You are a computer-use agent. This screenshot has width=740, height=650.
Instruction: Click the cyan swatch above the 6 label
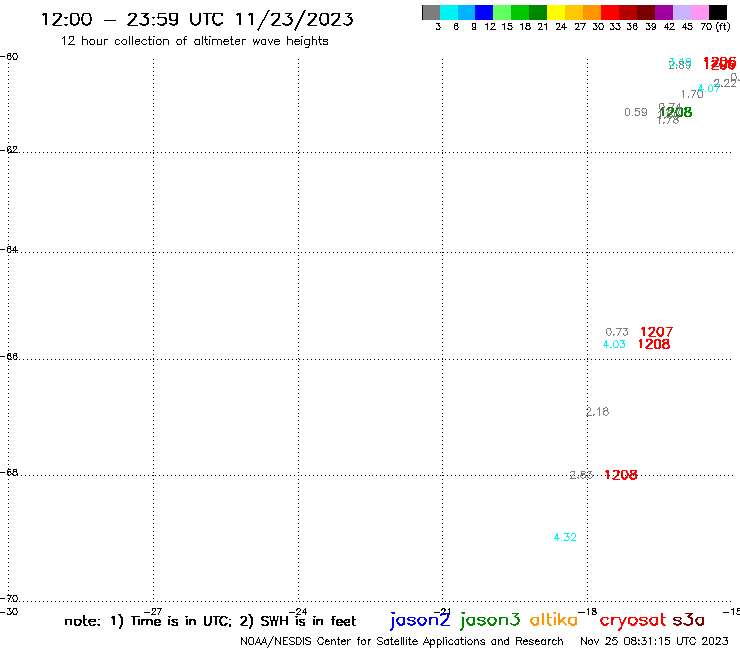coord(449,12)
